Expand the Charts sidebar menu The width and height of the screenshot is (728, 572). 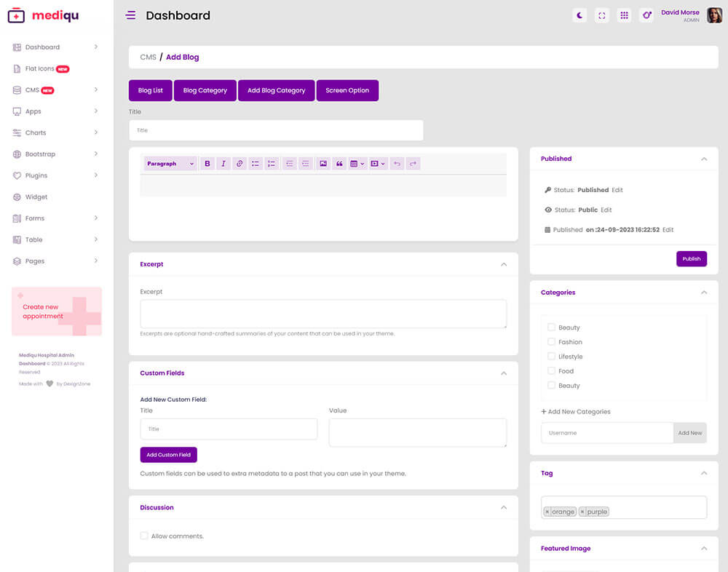click(x=56, y=133)
